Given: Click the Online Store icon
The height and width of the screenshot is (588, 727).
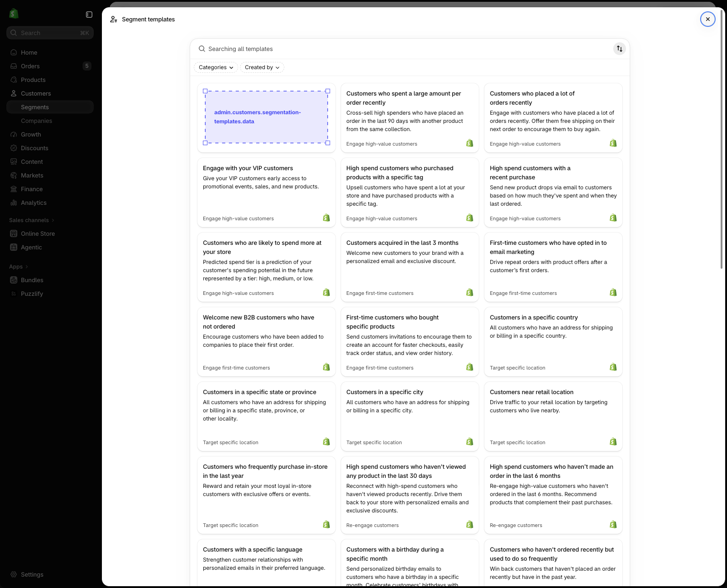Looking at the screenshot, I should click(14, 233).
